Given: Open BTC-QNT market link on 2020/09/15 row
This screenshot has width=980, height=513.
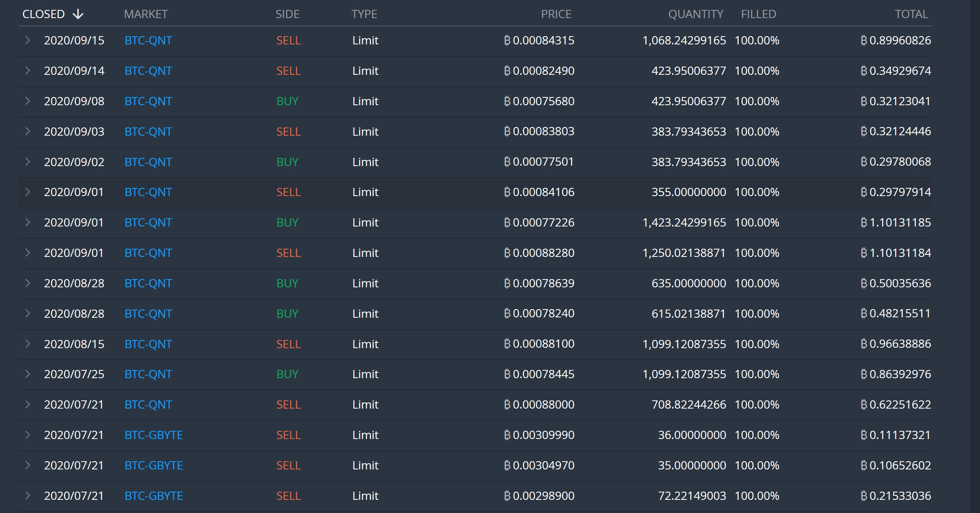Looking at the screenshot, I should pos(148,40).
